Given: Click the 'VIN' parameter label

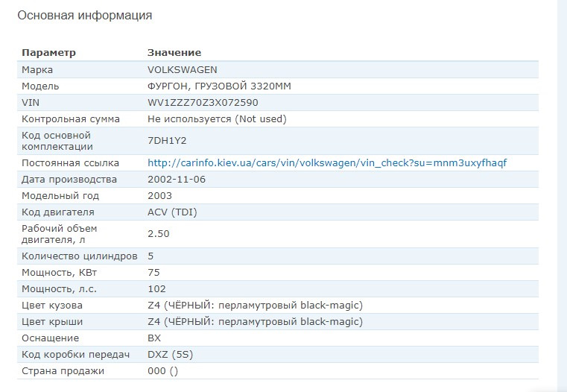Looking at the screenshot, I should [31, 103].
